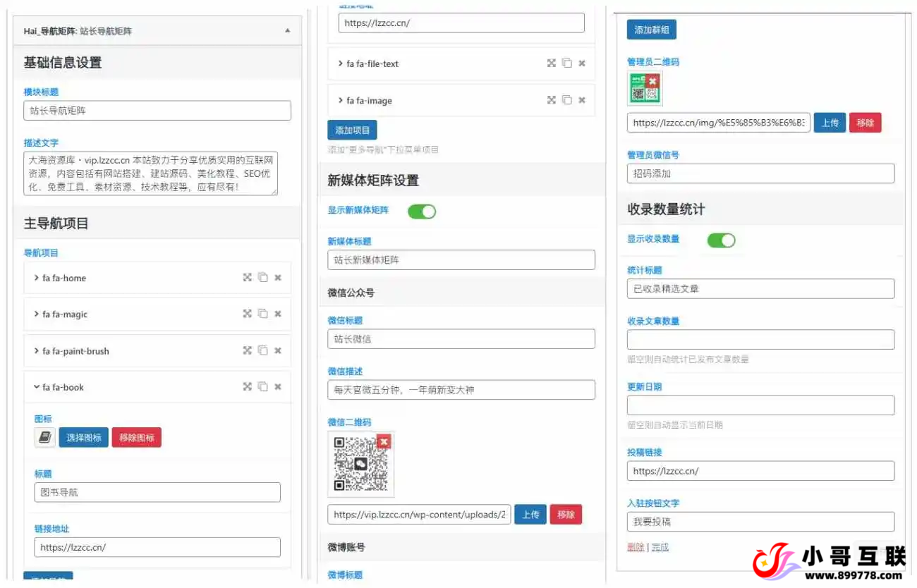Toggle 显示收录数量 switch
The width and height of the screenshot is (917, 588).
[x=721, y=240]
